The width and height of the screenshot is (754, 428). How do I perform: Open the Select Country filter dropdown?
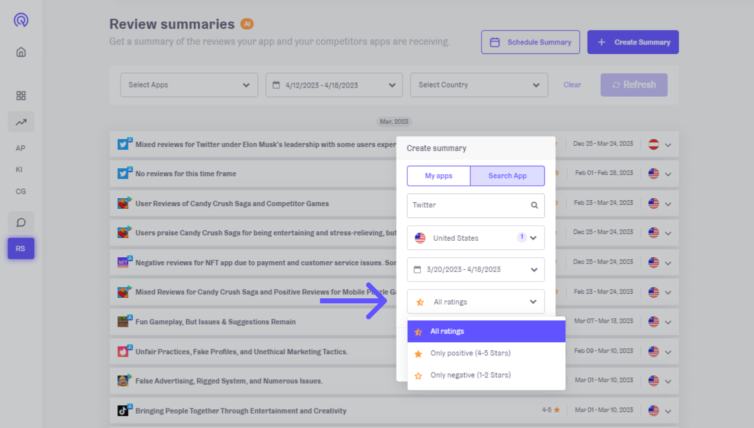[x=479, y=85]
